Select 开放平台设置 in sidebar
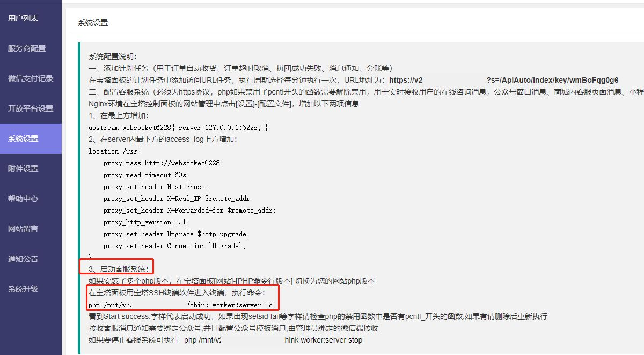Viewport: 644px width, 355px height. (x=31, y=108)
